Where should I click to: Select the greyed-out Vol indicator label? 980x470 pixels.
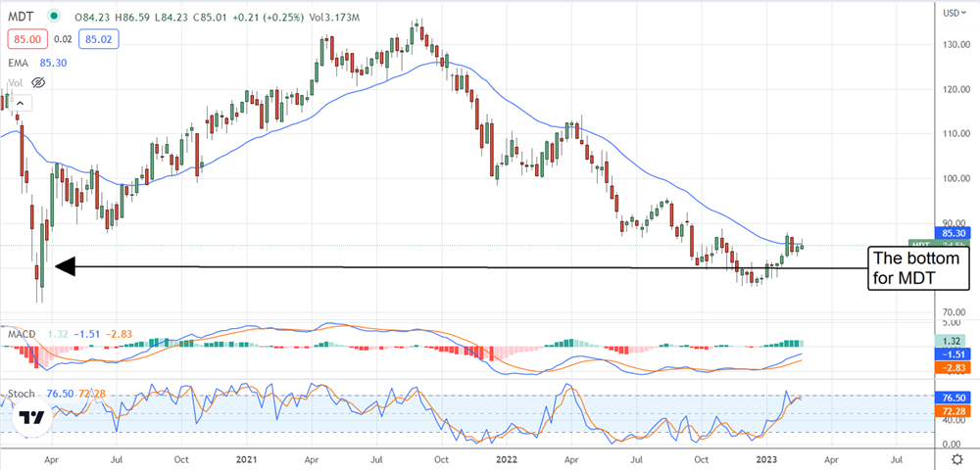(16, 83)
